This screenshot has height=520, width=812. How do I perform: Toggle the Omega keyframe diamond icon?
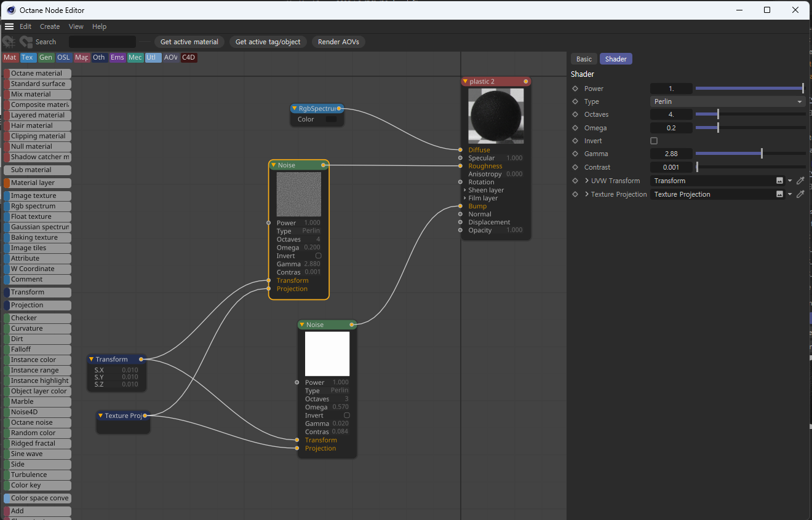[x=575, y=128]
